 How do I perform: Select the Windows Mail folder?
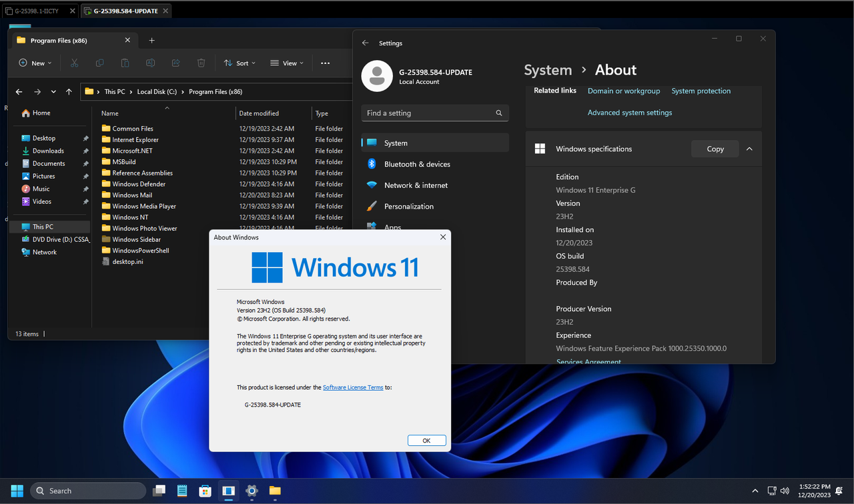(132, 195)
